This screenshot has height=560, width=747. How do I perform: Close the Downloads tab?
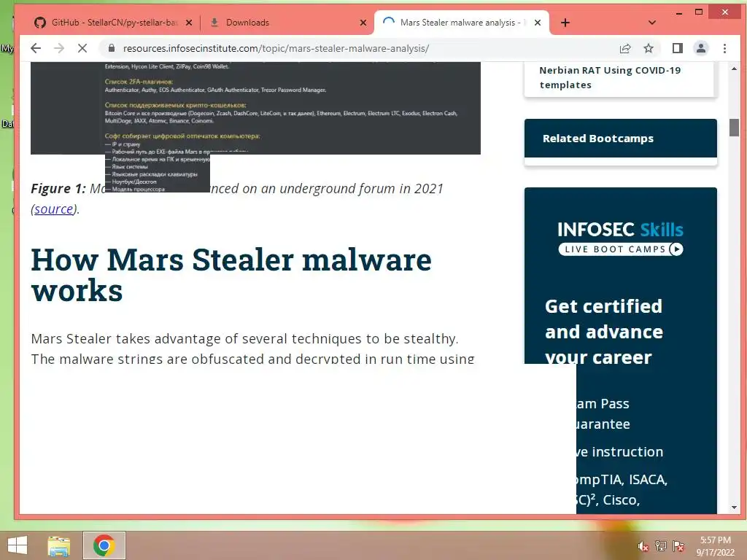[x=363, y=23]
